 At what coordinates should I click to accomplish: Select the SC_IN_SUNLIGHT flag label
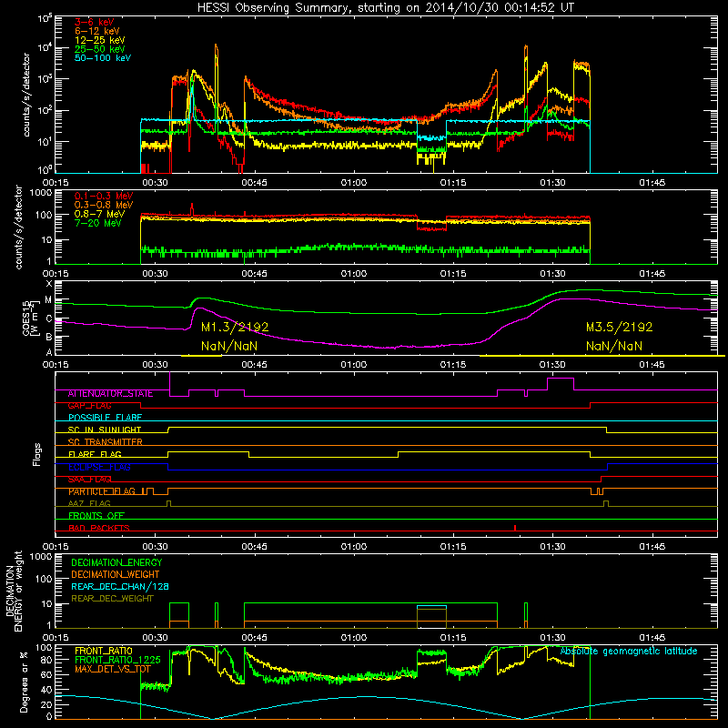point(105,430)
